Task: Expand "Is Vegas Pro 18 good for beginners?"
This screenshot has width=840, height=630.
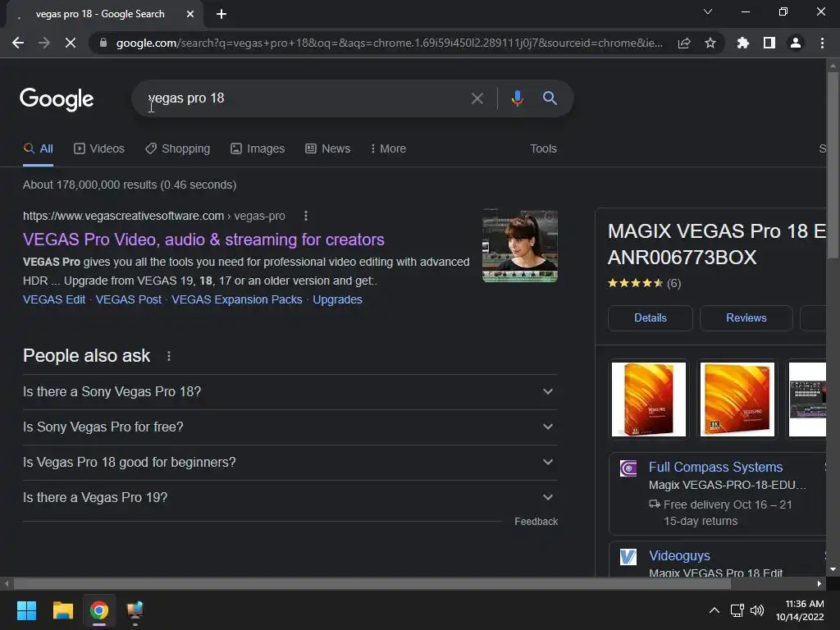Action: coord(290,463)
